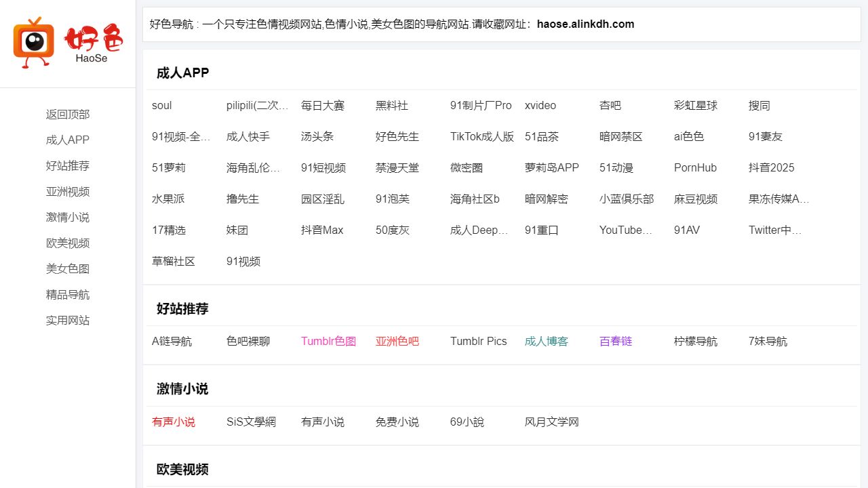Screen dimensions: 868x488
Task: Click the 搜同 link
Action: 759,106
